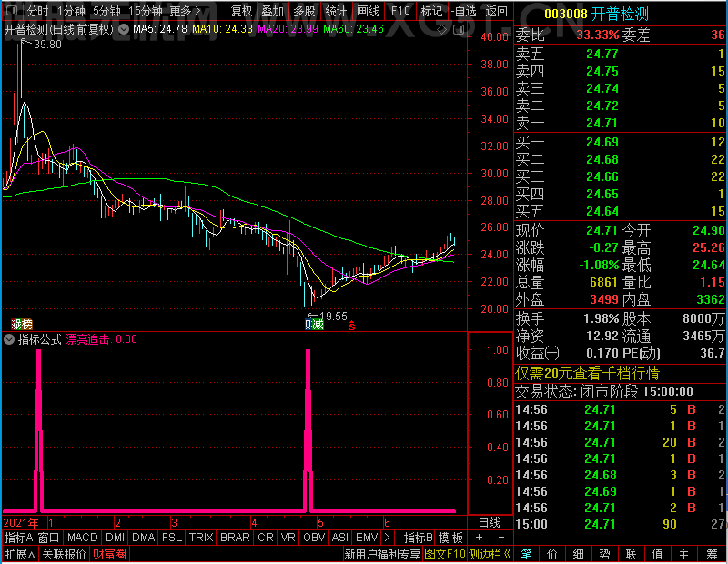Switch indicator to CR
Screen dimensions: 728x564
click(x=266, y=538)
